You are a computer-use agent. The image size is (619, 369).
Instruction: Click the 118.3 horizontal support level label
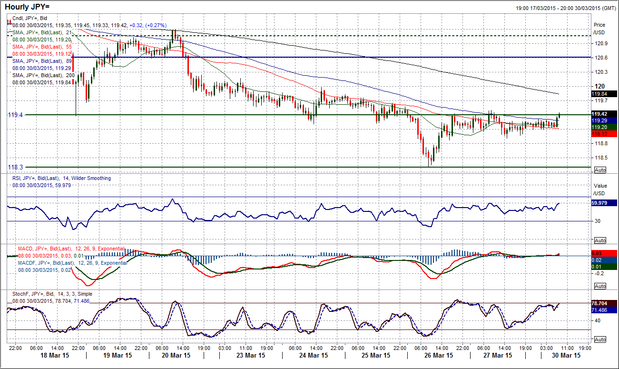tap(15, 167)
